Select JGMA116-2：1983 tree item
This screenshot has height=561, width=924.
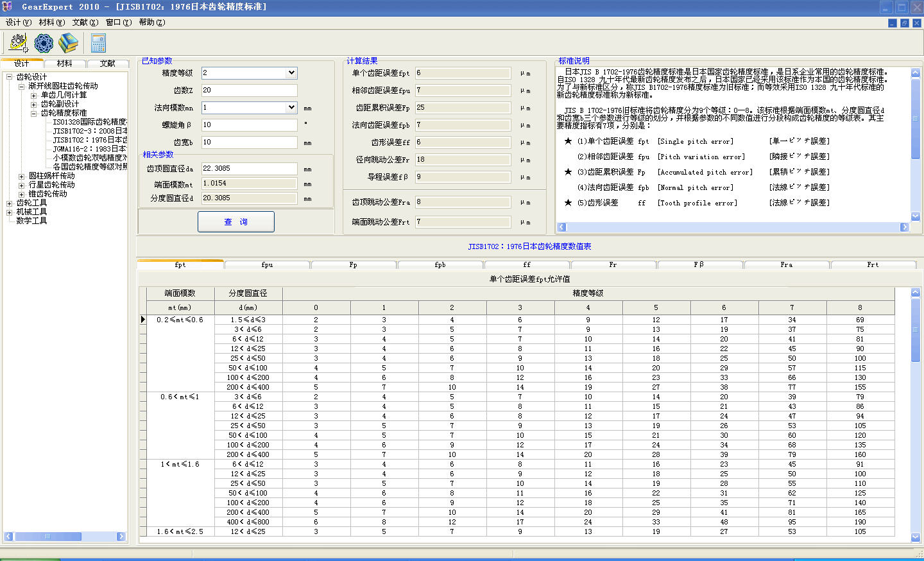(90, 149)
